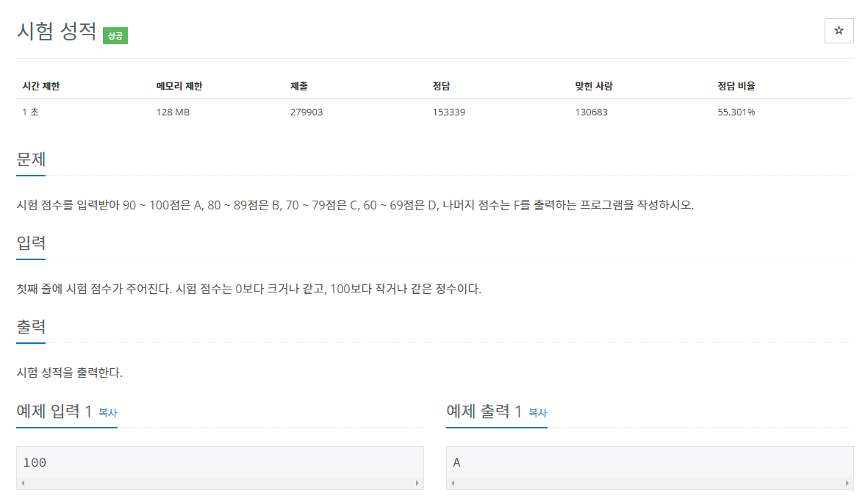Click the output description 시험 성적을 출력한다

click(70, 373)
